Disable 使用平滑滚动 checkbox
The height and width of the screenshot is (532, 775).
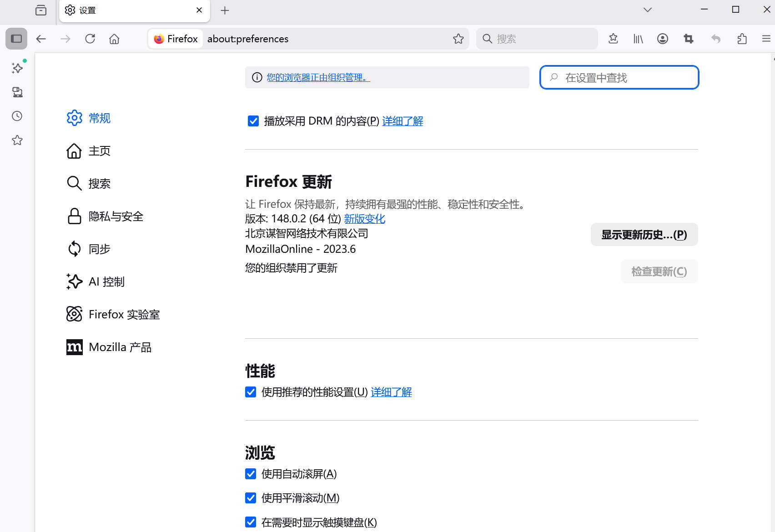click(251, 498)
